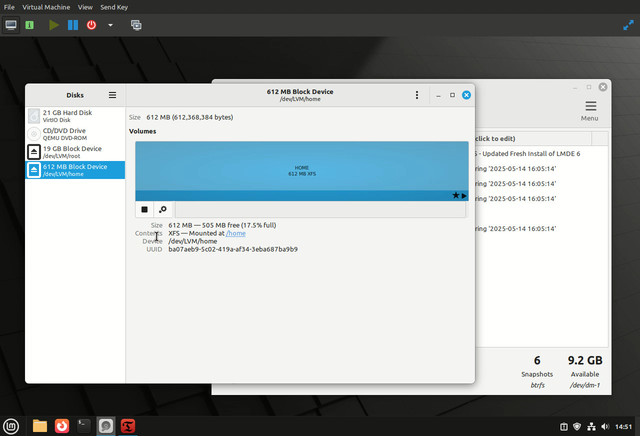This screenshot has height=436, width=640.
Task: Shut down the virtual machine
Action: pos(91,25)
